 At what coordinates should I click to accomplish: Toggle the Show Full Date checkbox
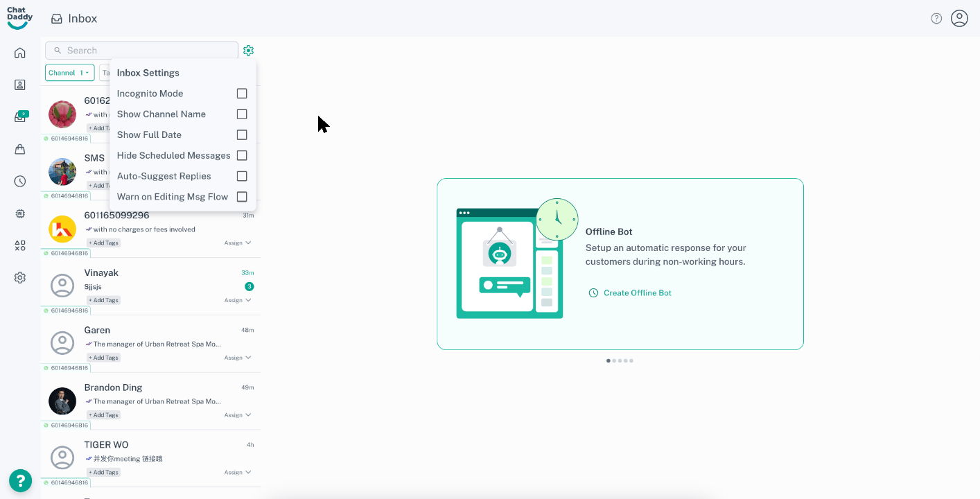point(242,135)
